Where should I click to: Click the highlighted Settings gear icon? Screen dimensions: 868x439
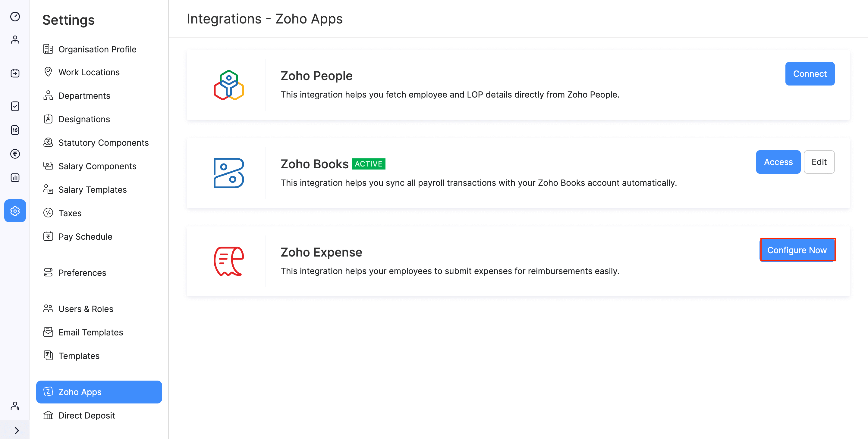click(x=15, y=211)
